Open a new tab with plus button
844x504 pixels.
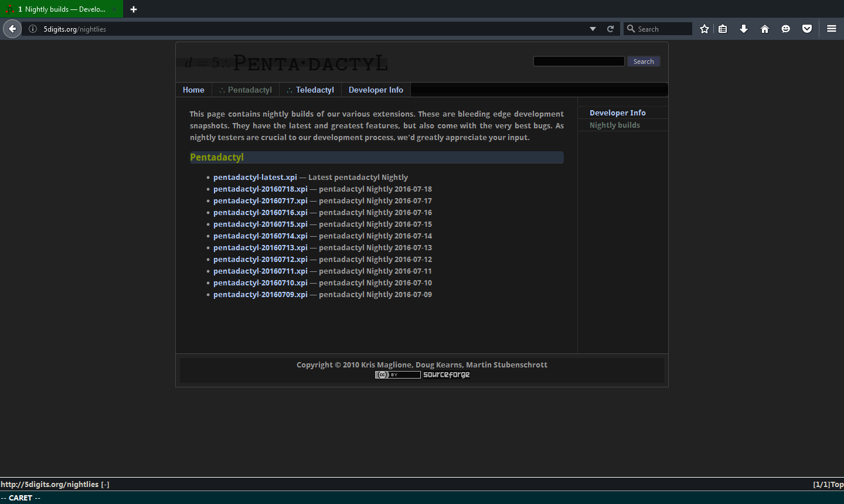[x=134, y=9]
